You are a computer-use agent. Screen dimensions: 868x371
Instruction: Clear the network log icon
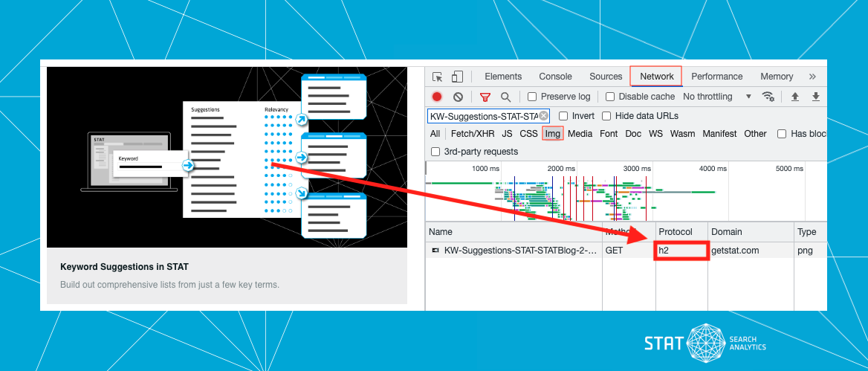458,97
